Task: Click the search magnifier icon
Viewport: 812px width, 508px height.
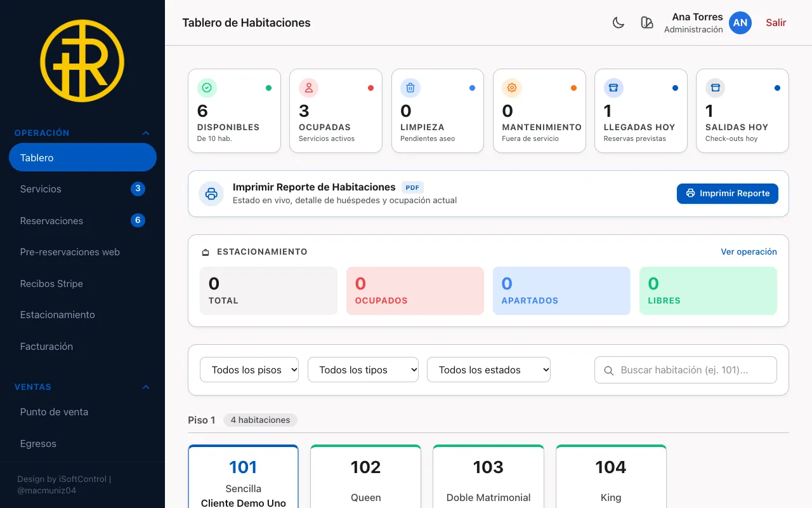Action: coord(609,370)
